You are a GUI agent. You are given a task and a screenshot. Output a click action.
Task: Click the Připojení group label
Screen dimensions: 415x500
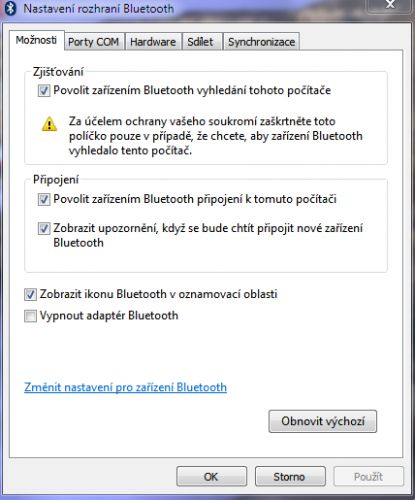pos(56,180)
